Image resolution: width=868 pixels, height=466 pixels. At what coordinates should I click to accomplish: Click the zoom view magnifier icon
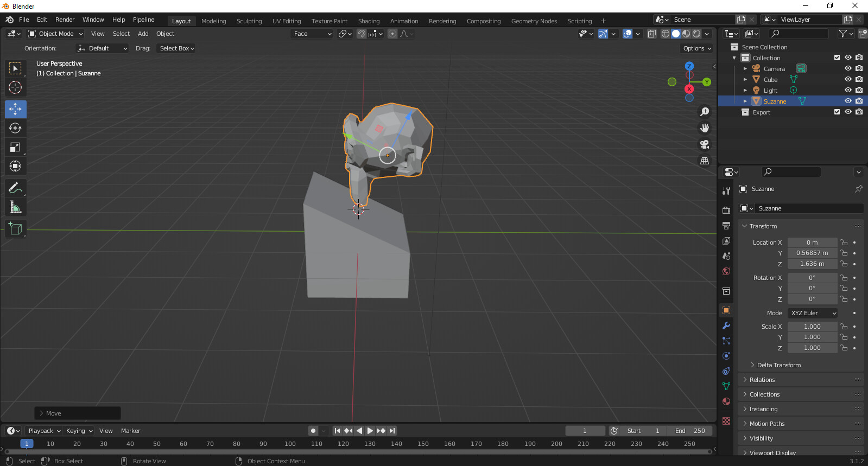tap(705, 112)
